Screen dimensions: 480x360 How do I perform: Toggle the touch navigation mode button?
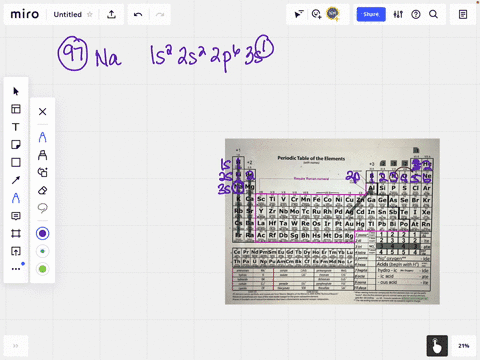click(437, 346)
